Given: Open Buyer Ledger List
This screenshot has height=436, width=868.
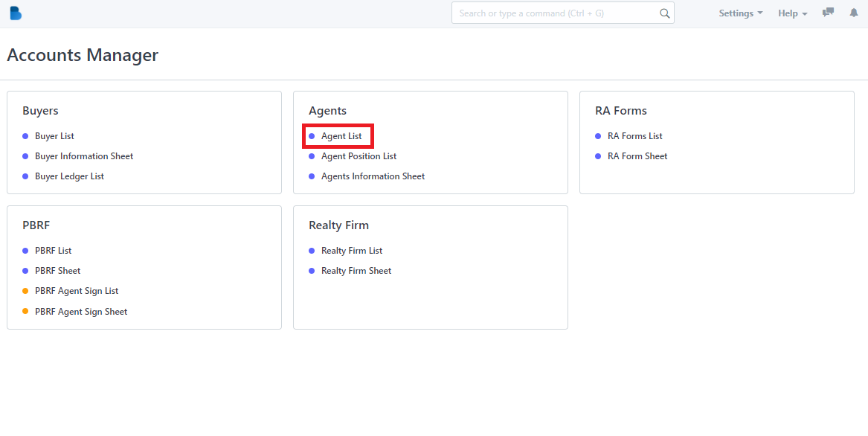Looking at the screenshot, I should click(x=69, y=176).
